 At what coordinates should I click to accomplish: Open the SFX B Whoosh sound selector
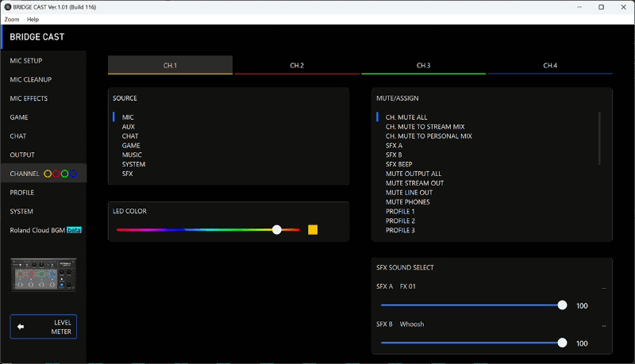click(412, 324)
